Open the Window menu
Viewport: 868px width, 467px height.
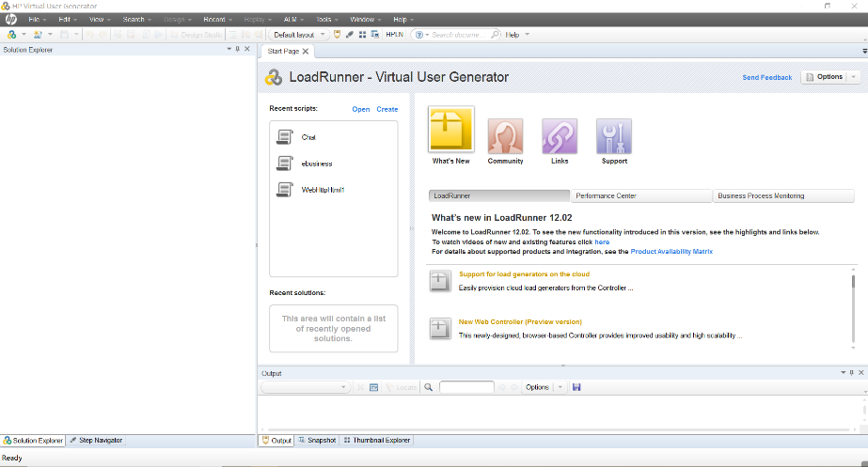tap(366, 20)
